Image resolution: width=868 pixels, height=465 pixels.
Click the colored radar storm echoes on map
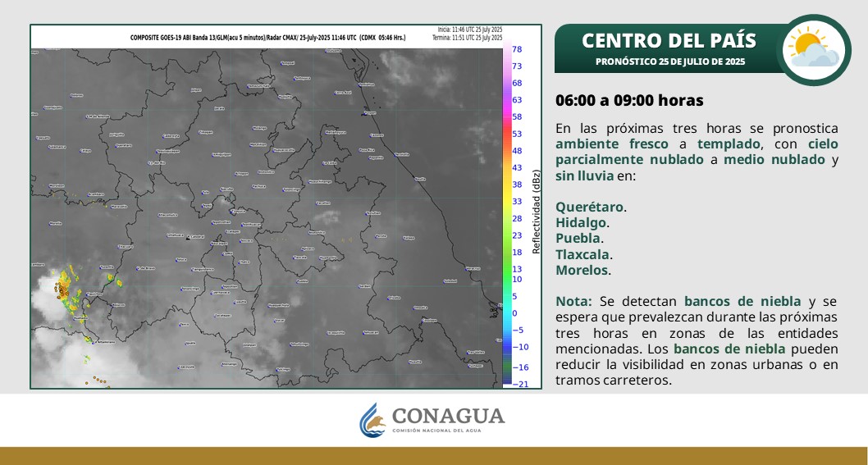(67, 289)
